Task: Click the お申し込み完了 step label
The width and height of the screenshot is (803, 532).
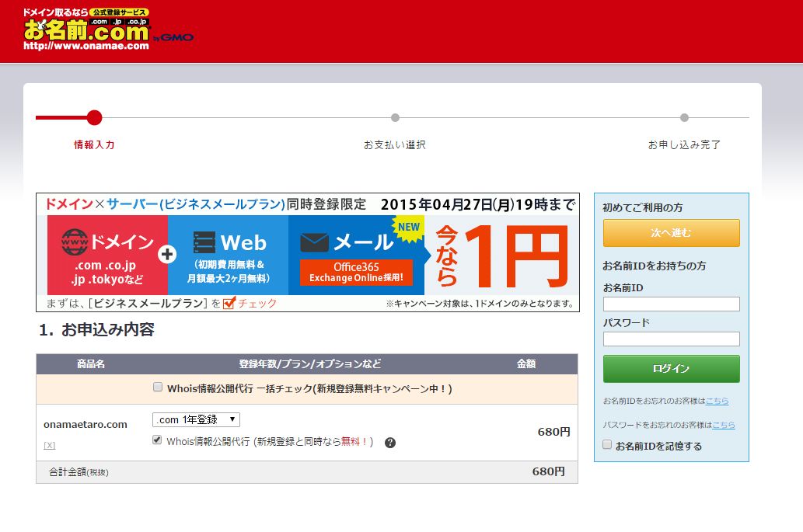Action: point(684,144)
